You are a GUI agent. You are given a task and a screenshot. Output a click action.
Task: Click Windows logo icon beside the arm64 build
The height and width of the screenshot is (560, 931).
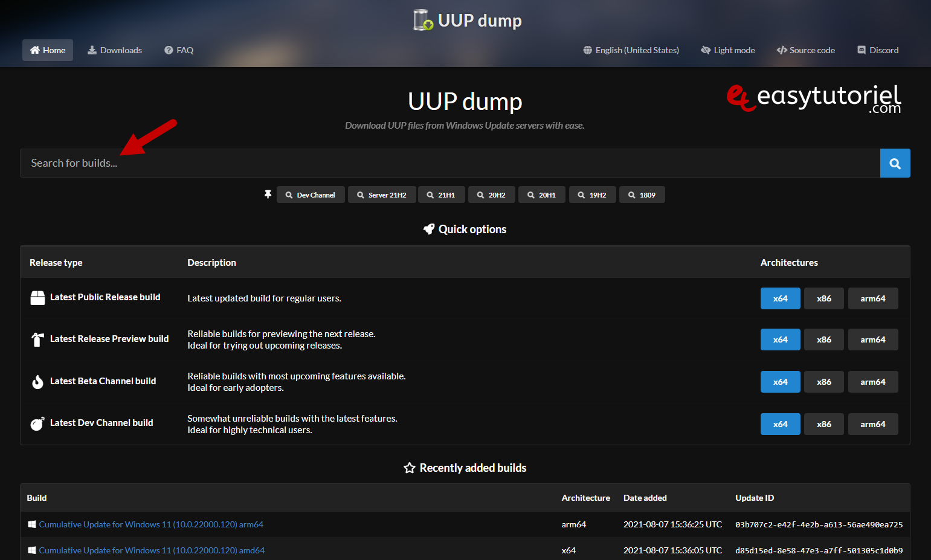pyautogui.click(x=31, y=524)
